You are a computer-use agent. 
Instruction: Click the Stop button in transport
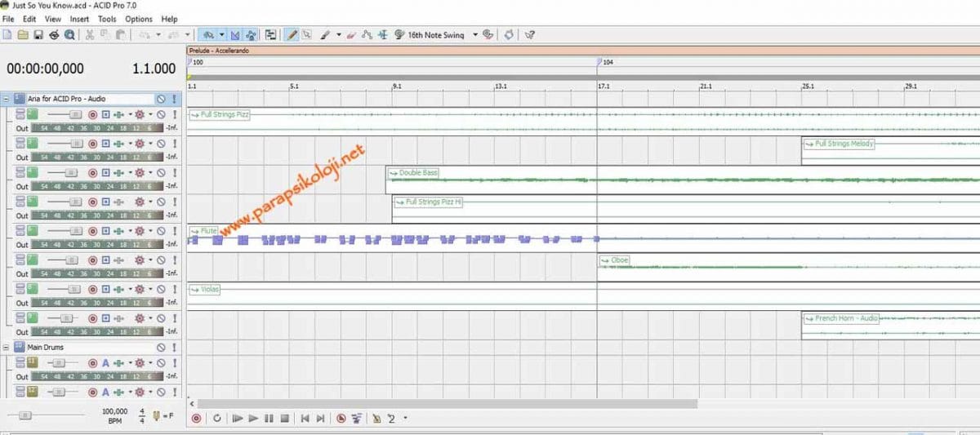tap(284, 419)
